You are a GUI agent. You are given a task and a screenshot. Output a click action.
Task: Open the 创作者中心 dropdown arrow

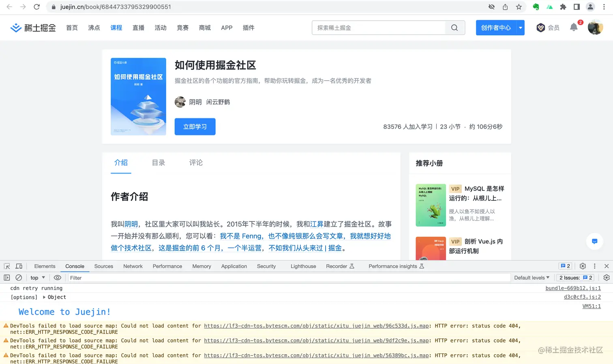(520, 28)
